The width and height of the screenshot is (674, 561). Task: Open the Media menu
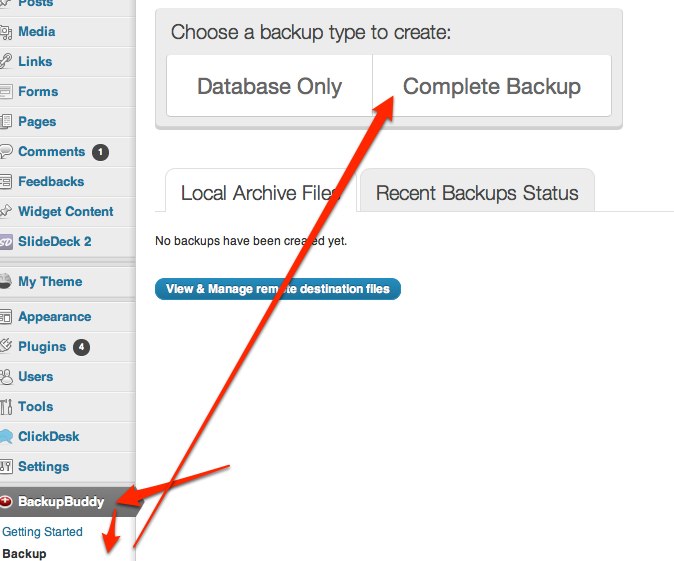pyautogui.click(x=37, y=32)
